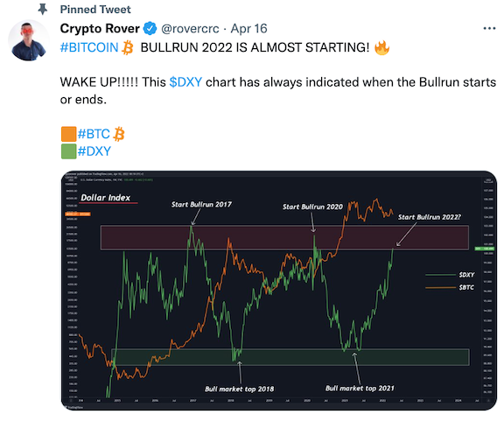Viewport: 504px width, 421px height.
Task: Open the tweet's three-dot more menu
Action: [x=489, y=29]
